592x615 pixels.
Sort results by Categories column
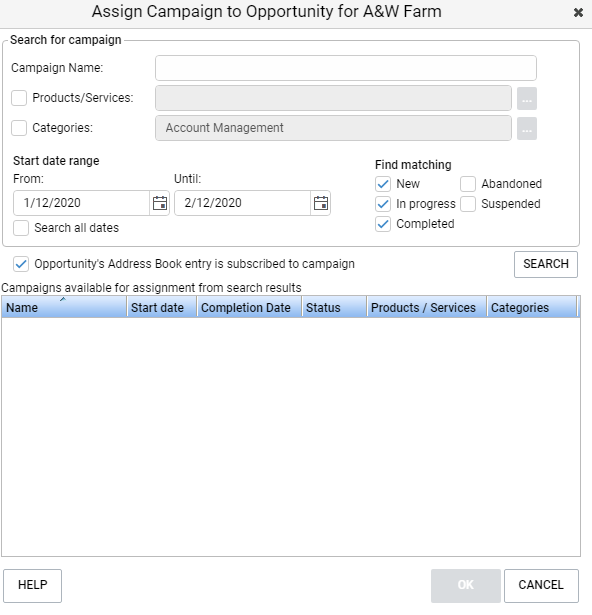coord(532,307)
